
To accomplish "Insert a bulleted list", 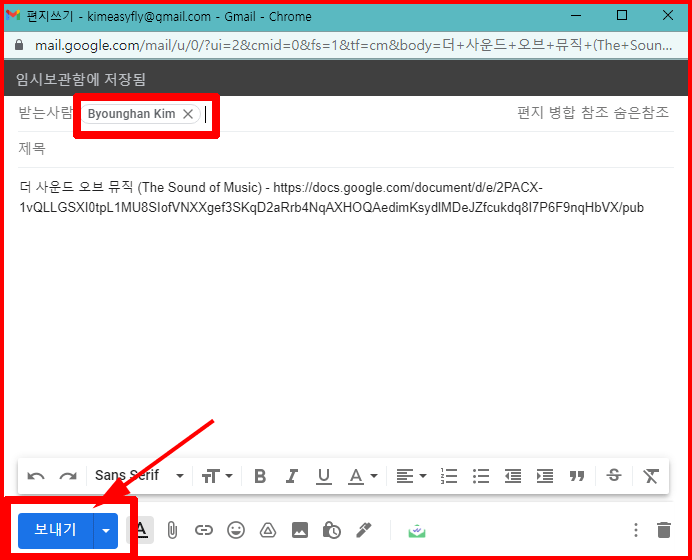I will (x=481, y=476).
